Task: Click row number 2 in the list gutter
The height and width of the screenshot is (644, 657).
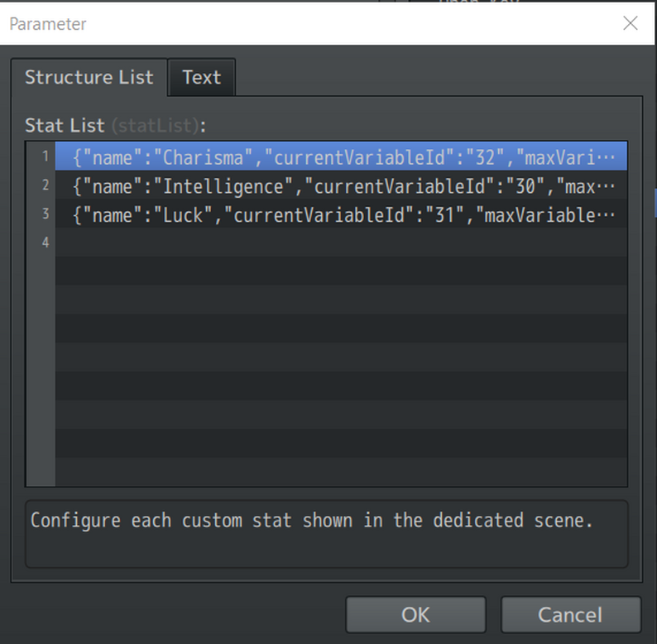Action: 46,185
